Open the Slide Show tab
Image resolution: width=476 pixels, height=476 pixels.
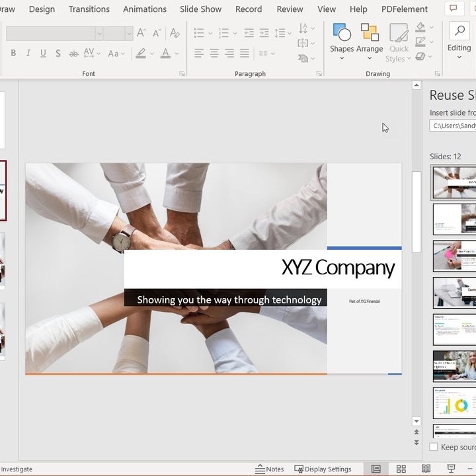pyautogui.click(x=201, y=9)
